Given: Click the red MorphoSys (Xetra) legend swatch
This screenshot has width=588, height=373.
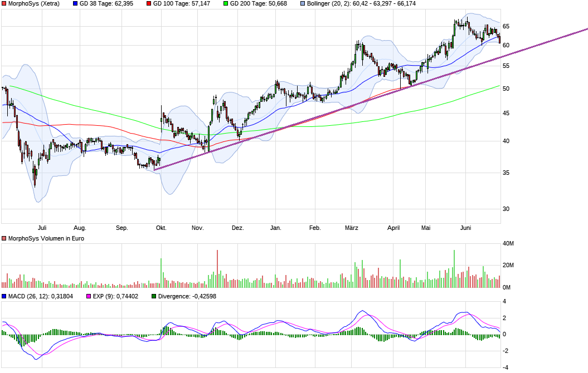Looking at the screenshot, I should tap(4, 4).
